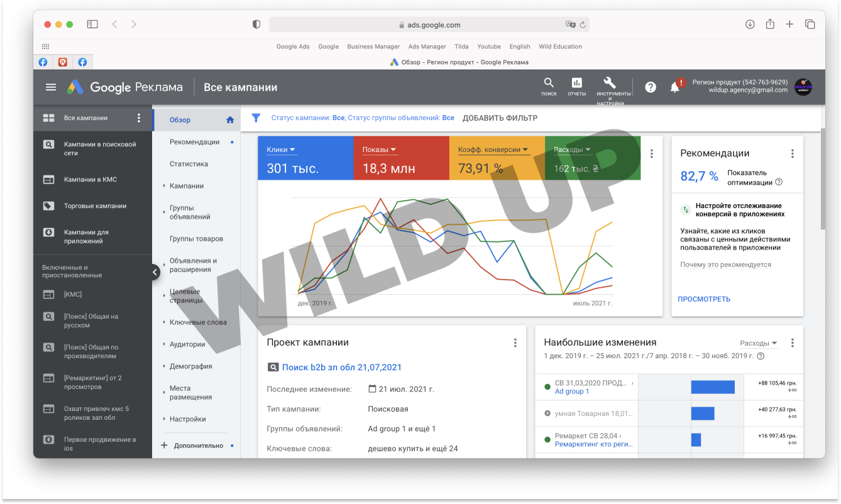Open the search tool (Поиск)
The height and width of the screenshot is (504, 841).
pyautogui.click(x=549, y=87)
